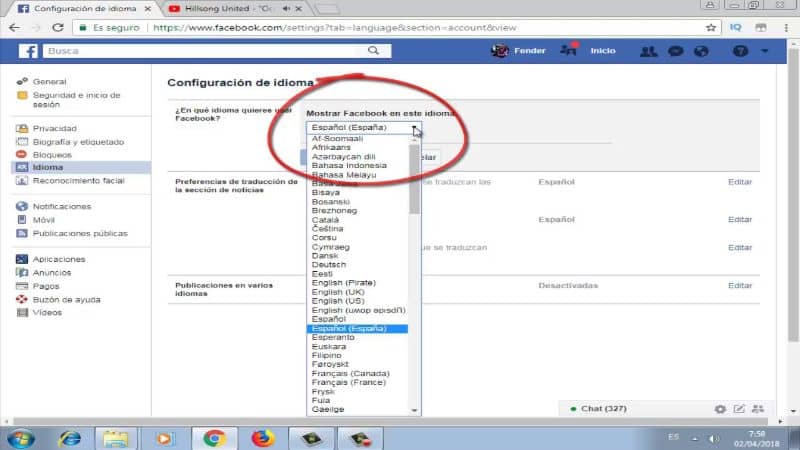This screenshot has height=450, width=800.
Task: Open the Vídeos settings section
Action: (47, 313)
